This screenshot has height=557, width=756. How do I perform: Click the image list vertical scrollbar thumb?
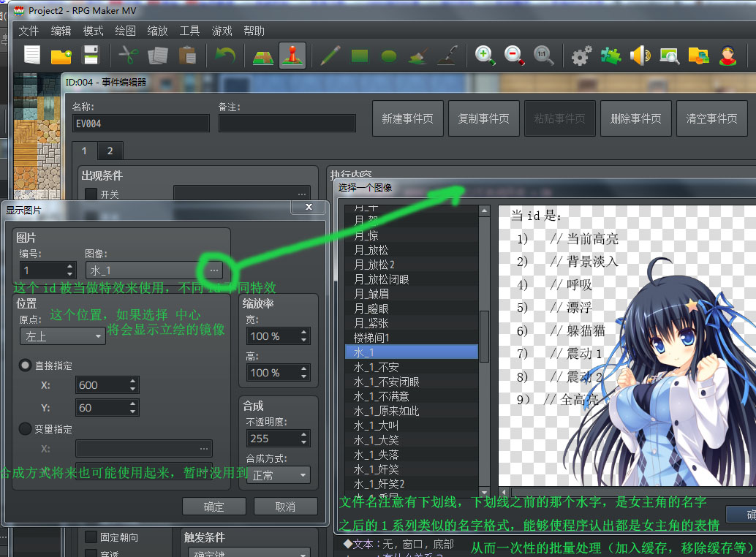[x=484, y=336]
